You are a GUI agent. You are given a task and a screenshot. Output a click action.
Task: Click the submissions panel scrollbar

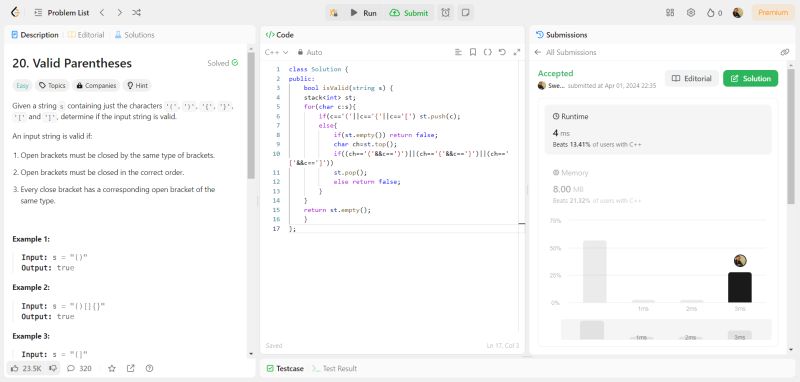(791, 137)
